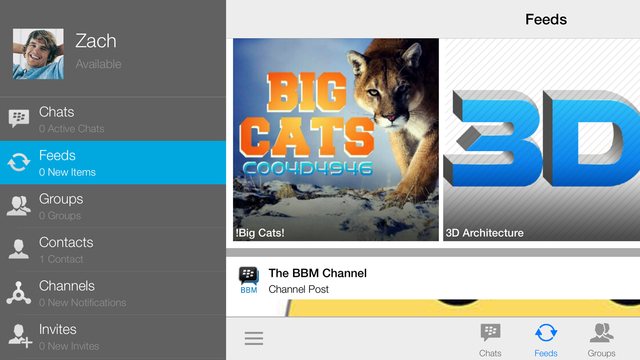Tap the 0 New Invites subtitle
The width and height of the screenshot is (640, 360).
(69, 346)
